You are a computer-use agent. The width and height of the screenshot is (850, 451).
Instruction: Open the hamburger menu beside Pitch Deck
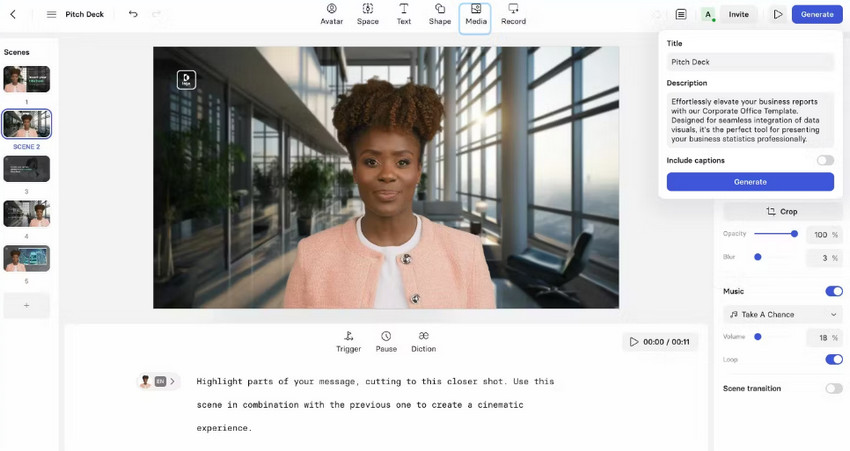click(x=51, y=14)
